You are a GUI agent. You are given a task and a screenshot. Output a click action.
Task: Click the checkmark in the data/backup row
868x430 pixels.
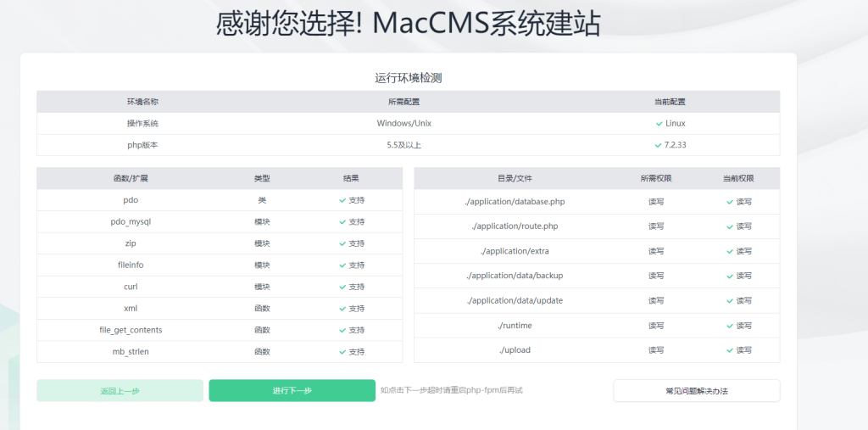click(x=730, y=276)
